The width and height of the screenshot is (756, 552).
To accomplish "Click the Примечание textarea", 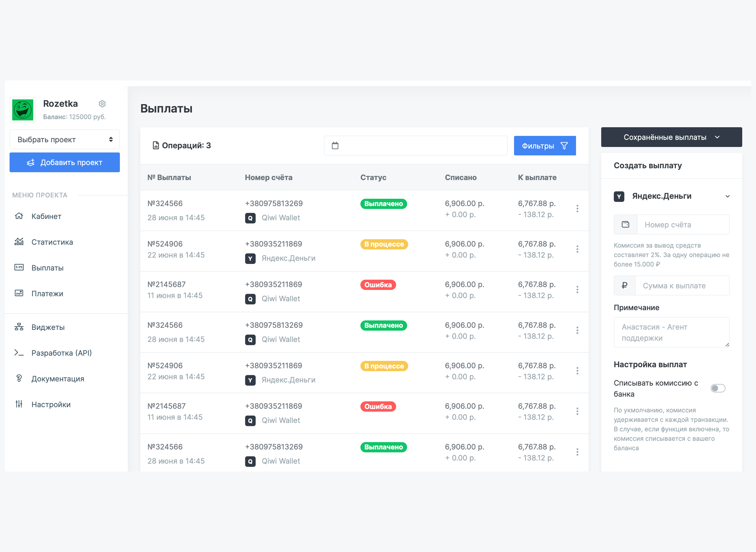I will (x=671, y=332).
